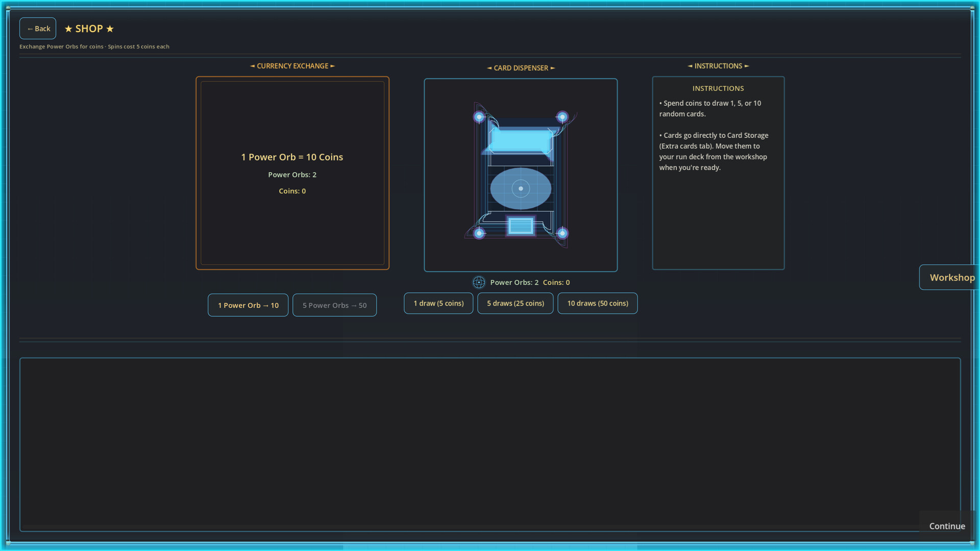Select the 10 draws (50 coins) option
This screenshot has width=980, height=551.
pyautogui.click(x=597, y=303)
